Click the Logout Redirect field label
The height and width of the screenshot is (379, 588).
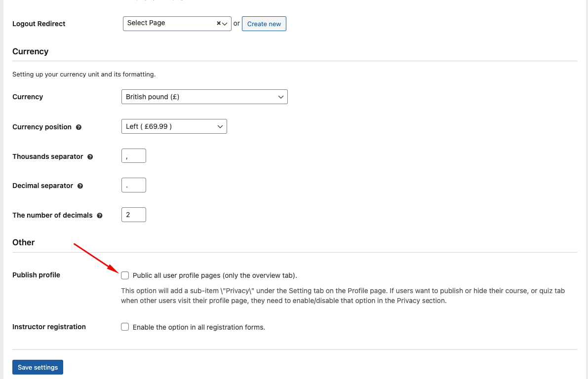pos(39,24)
